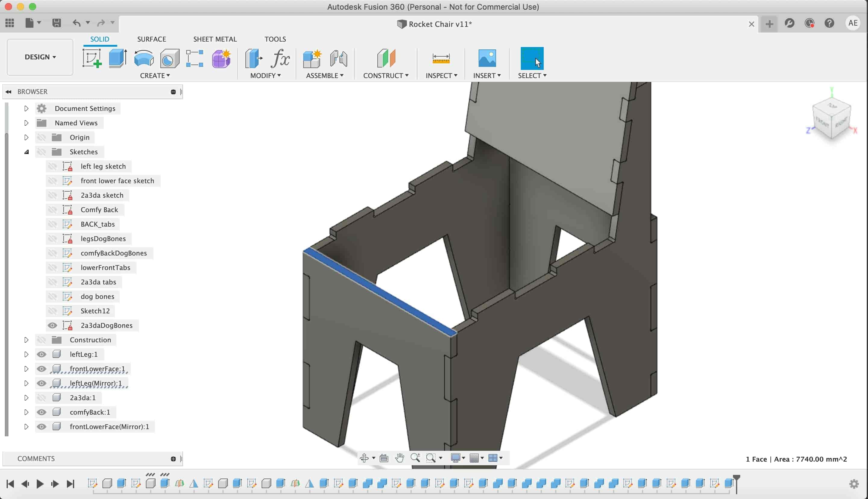The height and width of the screenshot is (499, 868).
Task: Hide the frontLowerFace:1 component
Action: (x=42, y=369)
